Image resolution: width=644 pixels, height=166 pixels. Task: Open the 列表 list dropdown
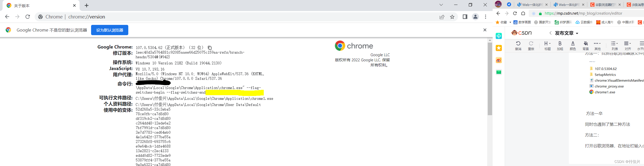click(x=614, y=46)
